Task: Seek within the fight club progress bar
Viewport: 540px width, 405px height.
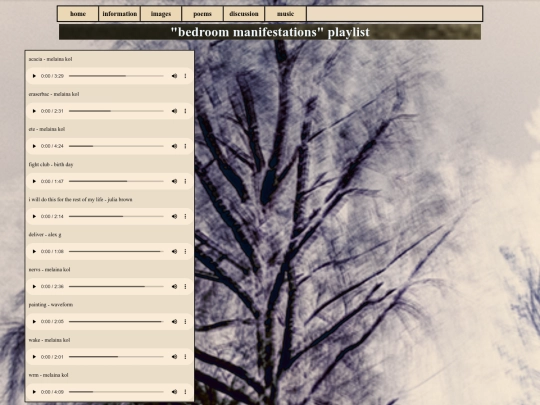Action: (116, 181)
